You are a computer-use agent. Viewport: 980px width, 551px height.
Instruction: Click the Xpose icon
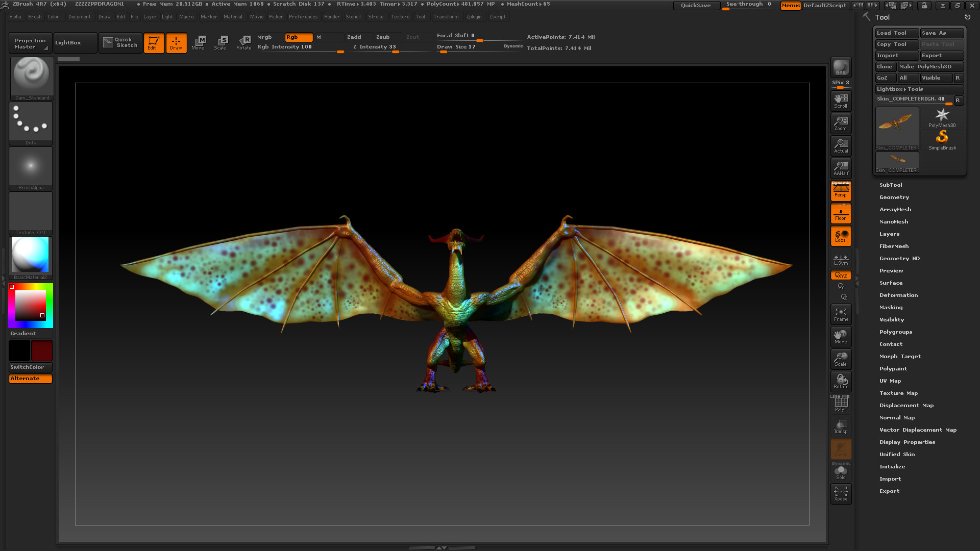[x=840, y=493]
